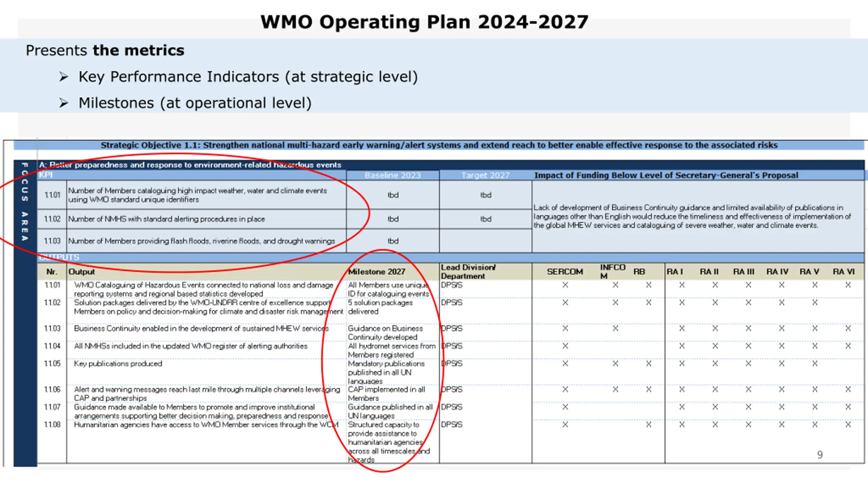Click the 'Output' column header

(82, 272)
